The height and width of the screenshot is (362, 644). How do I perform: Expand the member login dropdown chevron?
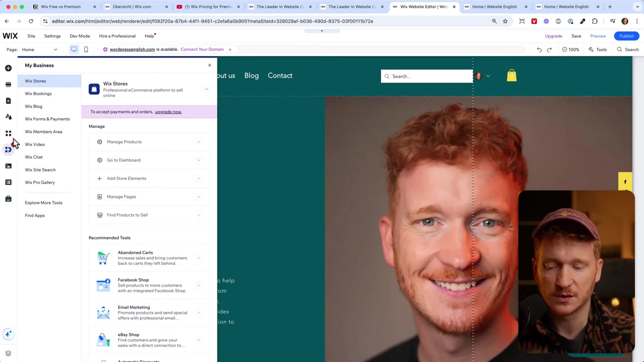tap(488, 76)
